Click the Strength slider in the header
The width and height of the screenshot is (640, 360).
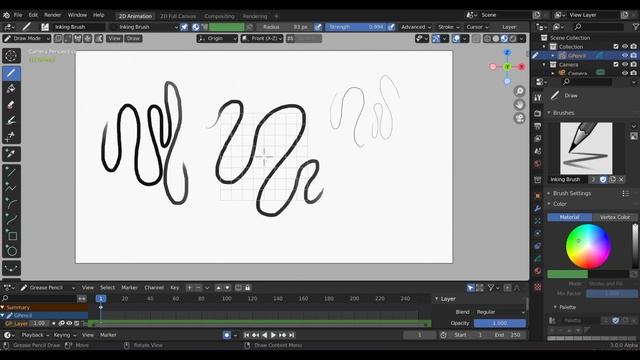356,27
